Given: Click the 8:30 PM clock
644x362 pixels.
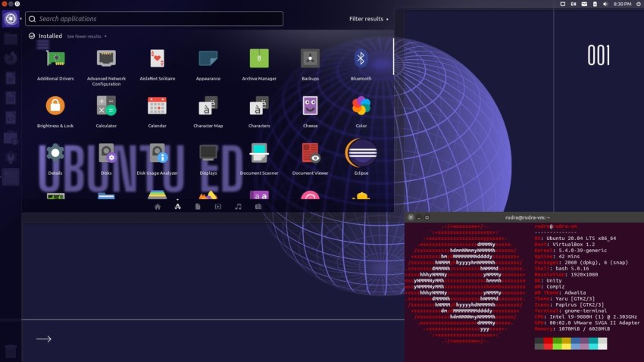Looking at the screenshot, I should [622, 4].
